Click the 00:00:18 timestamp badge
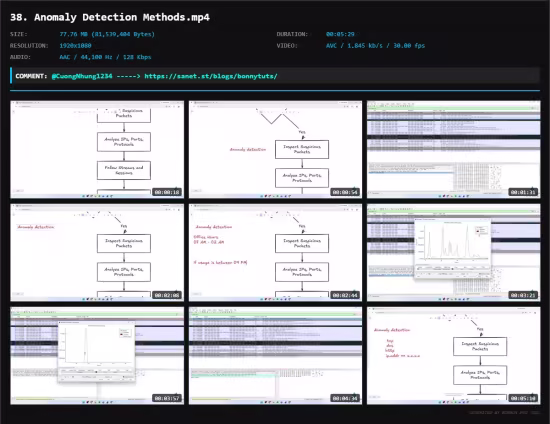The image size is (550, 424). [167, 192]
